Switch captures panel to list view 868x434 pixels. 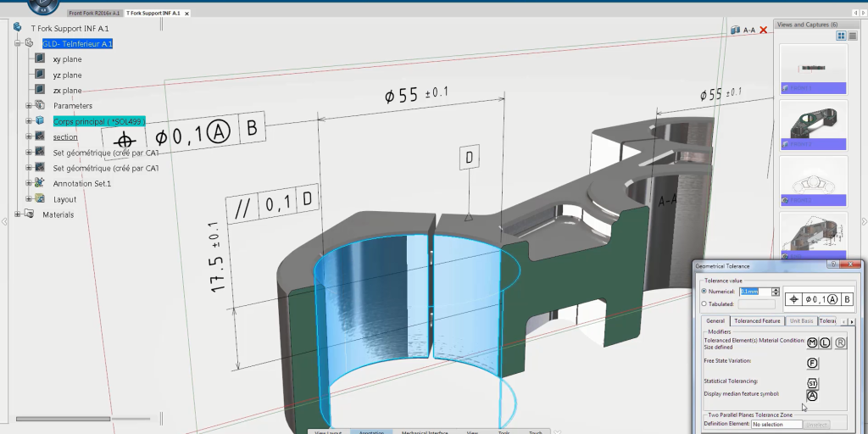[853, 36]
